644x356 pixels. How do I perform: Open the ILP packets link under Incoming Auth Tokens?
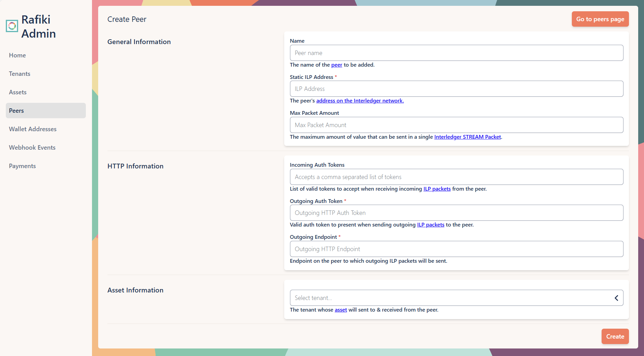click(437, 189)
